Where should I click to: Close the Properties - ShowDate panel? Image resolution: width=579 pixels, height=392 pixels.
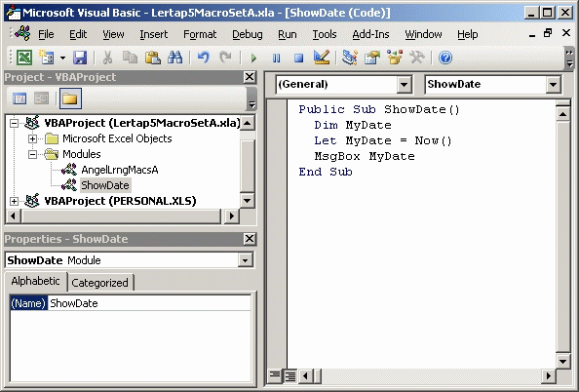250,239
